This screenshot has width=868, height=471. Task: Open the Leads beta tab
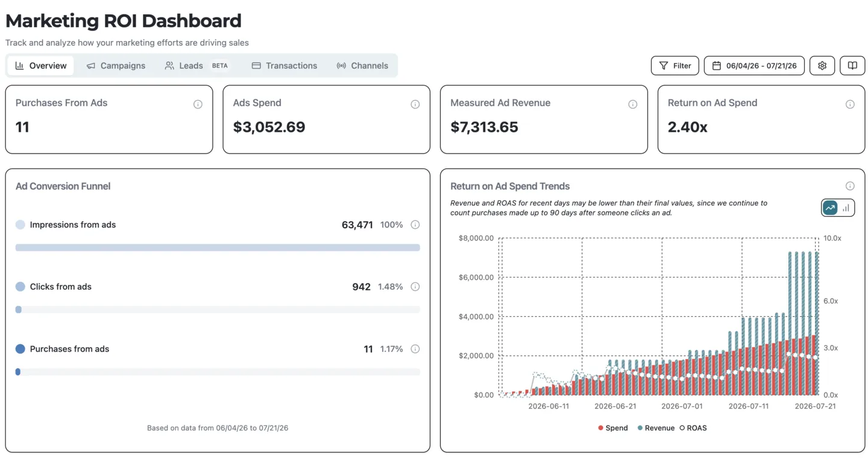(x=197, y=66)
